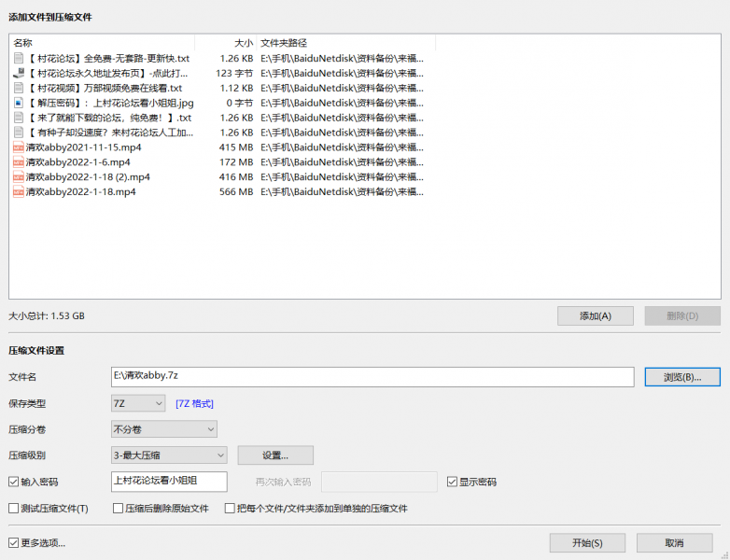Open the [7Z 格式] link

194,404
